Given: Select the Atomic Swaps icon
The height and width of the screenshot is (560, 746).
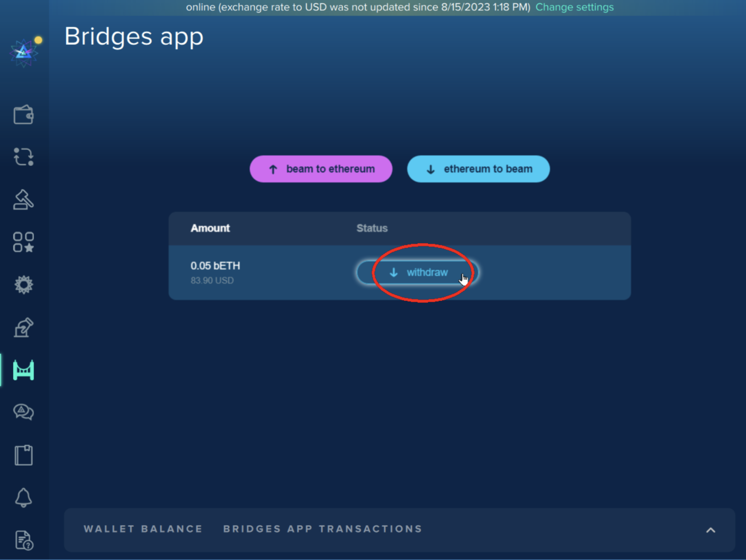Looking at the screenshot, I should pos(24,157).
